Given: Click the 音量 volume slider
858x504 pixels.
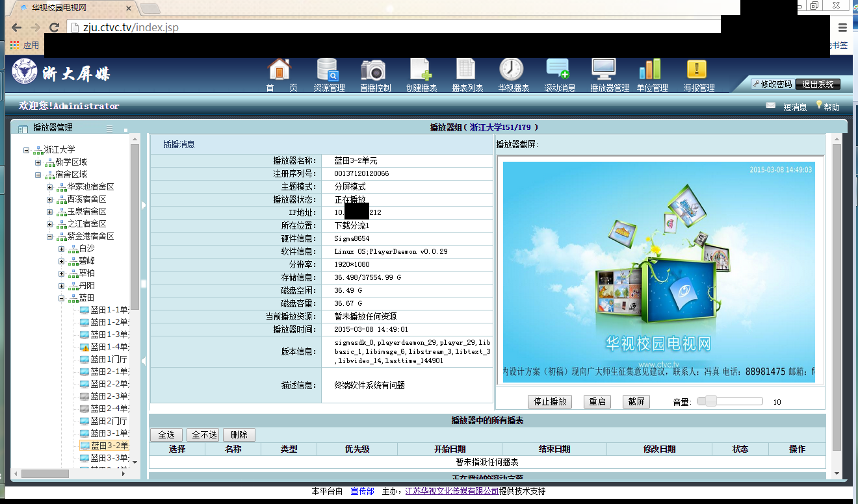Looking at the screenshot, I should click(x=730, y=401).
